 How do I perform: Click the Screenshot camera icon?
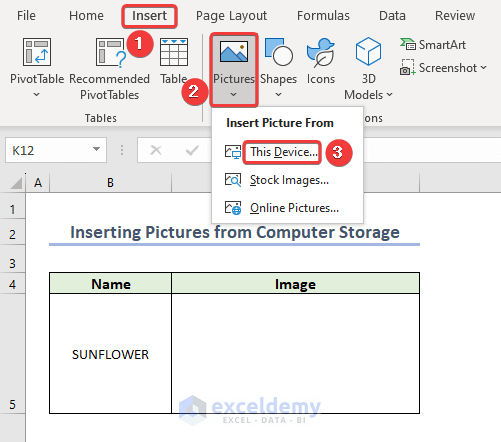click(407, 67)
